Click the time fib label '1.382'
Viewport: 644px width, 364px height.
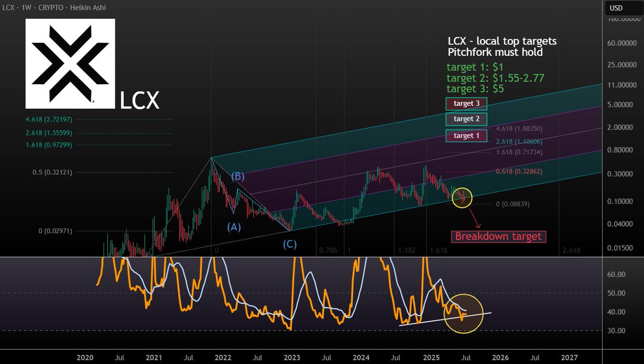pos(407,250)
